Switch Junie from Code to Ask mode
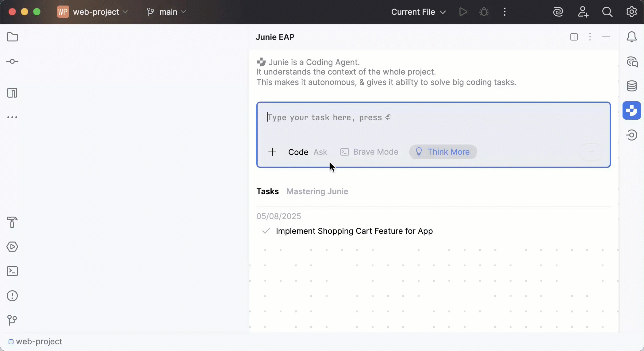The height and width of the screenshot is (351, 644). 320,152
